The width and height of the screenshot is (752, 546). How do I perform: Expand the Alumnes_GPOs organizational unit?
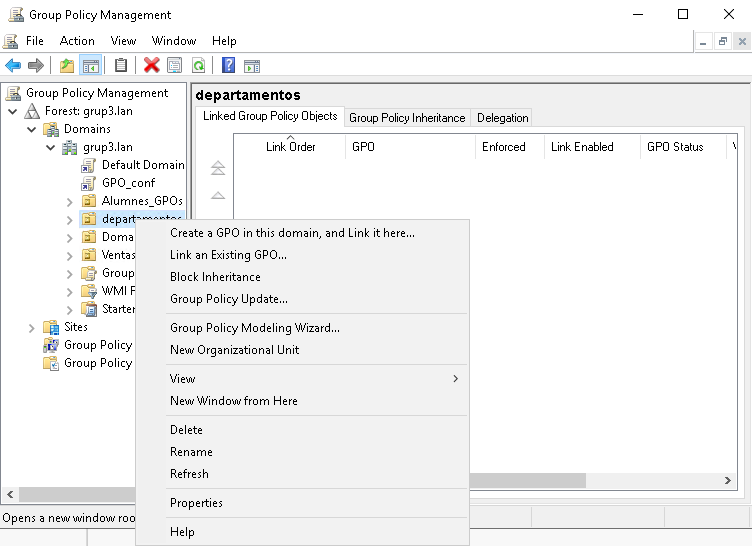click(x=70, y=201)
